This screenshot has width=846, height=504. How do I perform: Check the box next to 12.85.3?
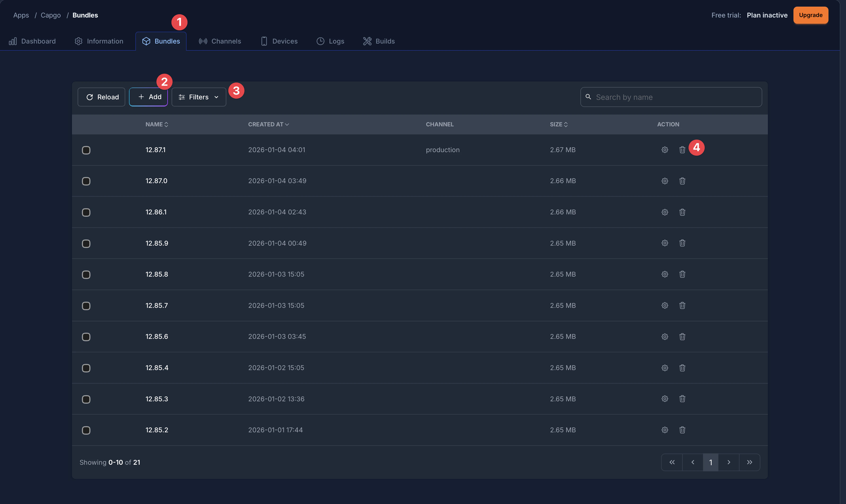click(86, 399)
